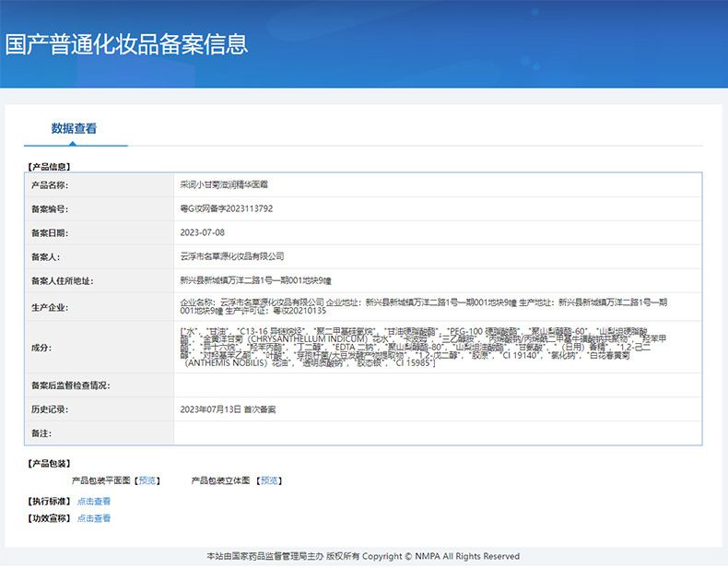The image size is (728, 568).
Task: Click the 产品信息 section heading
Action: [x=51, y=167]
